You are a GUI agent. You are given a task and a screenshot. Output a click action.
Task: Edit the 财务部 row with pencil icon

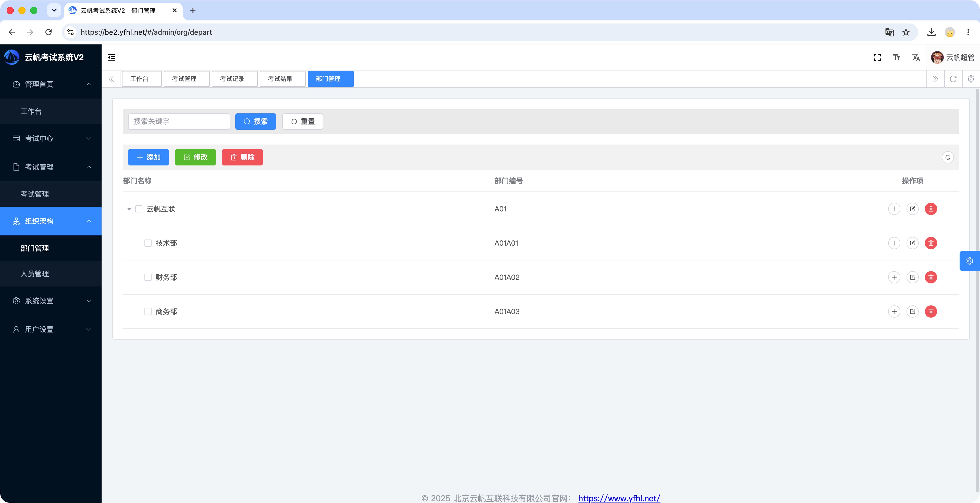[913, 277]
